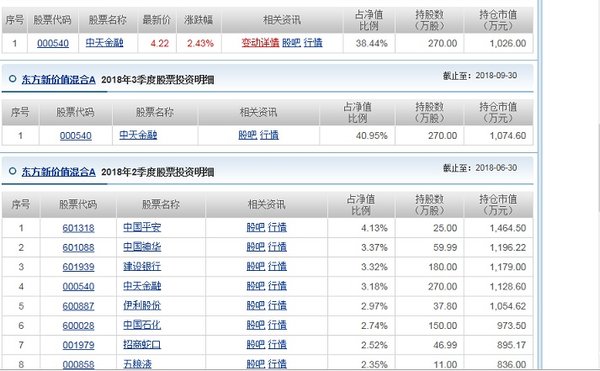Open 股吧 link in 3季度 中天金融 row
The width and height of the screenshot is (600, 371).
click(248, 135)
